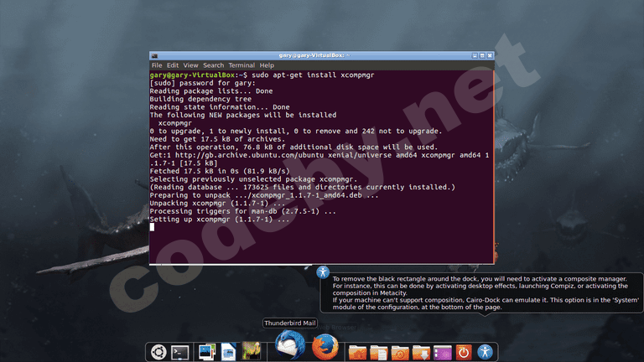The height and width of the screenshot is (362, 644).
Task: Open the terminal window's title bar icon menu
Action: [x=154, y=55]
